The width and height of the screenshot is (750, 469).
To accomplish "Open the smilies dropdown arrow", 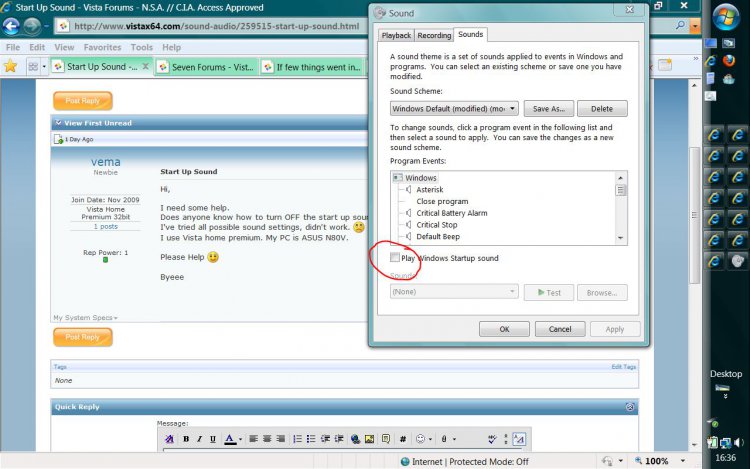I will (430, 439).
